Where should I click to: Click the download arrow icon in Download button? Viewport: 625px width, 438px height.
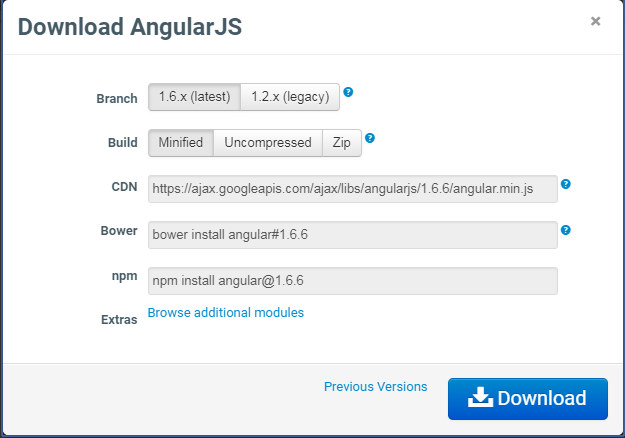tap(480, 397)
